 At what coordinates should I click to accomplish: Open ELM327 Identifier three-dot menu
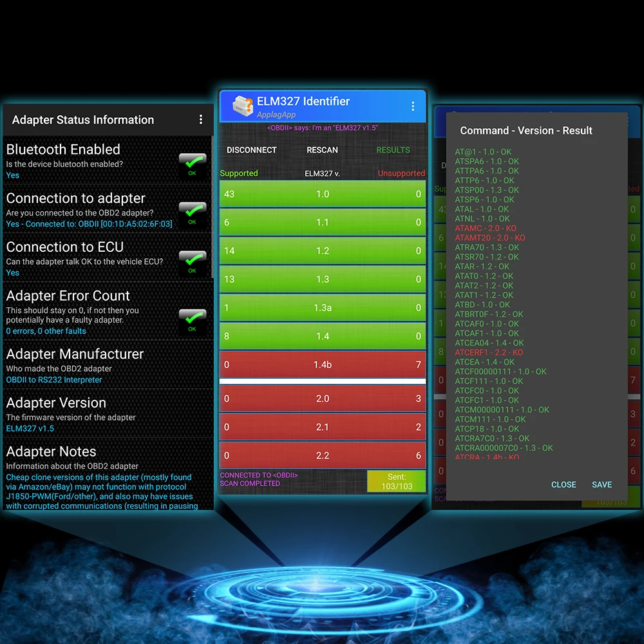pyautogui.click(x=412, y=106)
